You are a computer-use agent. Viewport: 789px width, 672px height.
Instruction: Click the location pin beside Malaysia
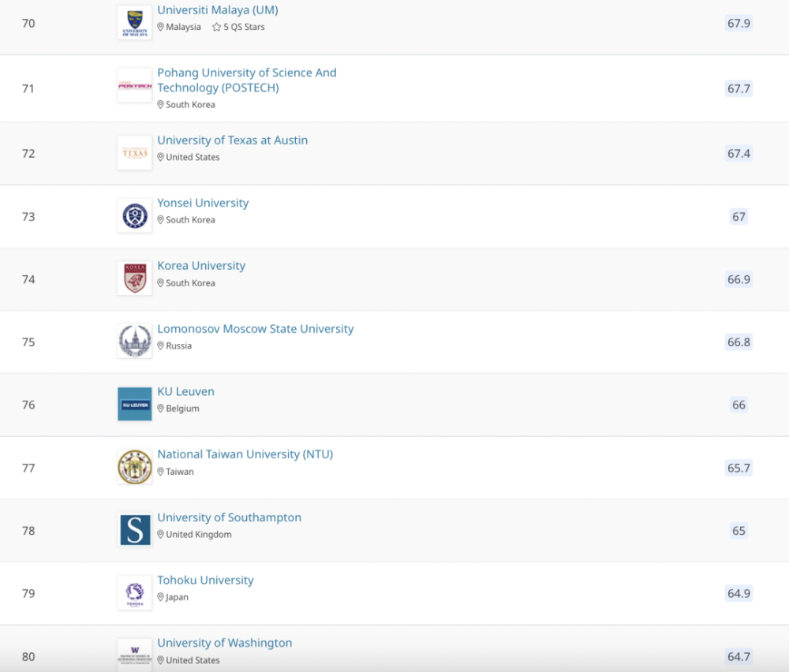tap(160, 27)
